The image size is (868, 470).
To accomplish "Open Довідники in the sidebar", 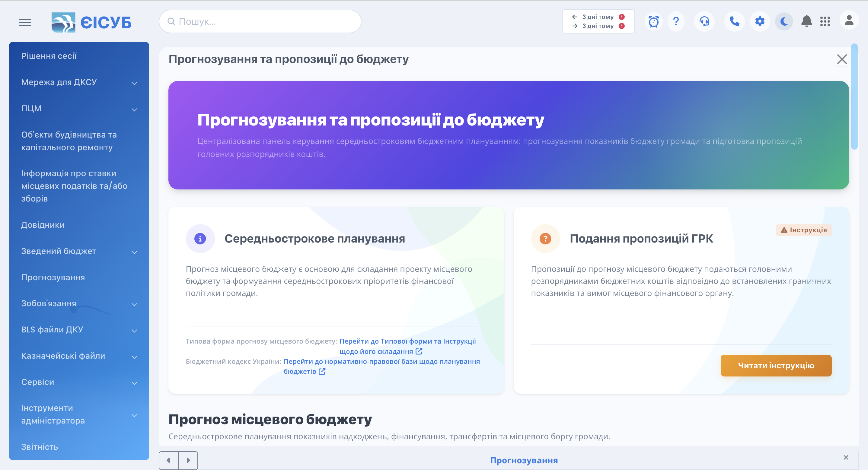I will pos(79,225).
